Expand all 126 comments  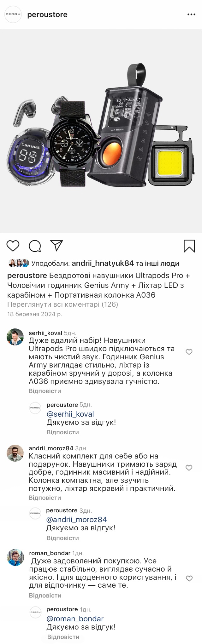coord(62,305)
